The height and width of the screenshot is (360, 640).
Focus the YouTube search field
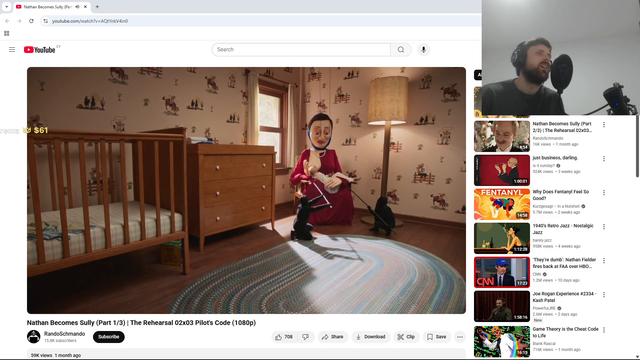click(301, 49)
